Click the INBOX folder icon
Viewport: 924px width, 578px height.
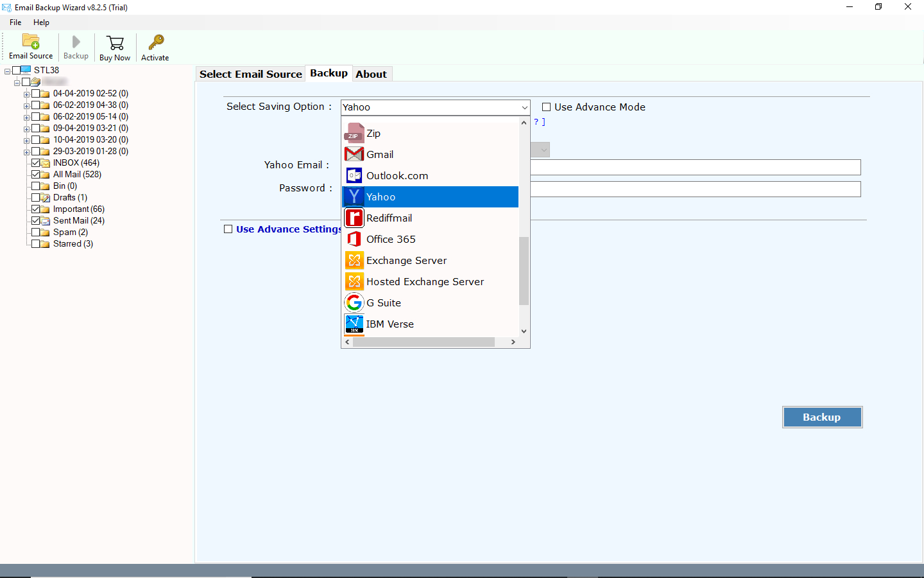pyautogui.click(x=46, y=163)
